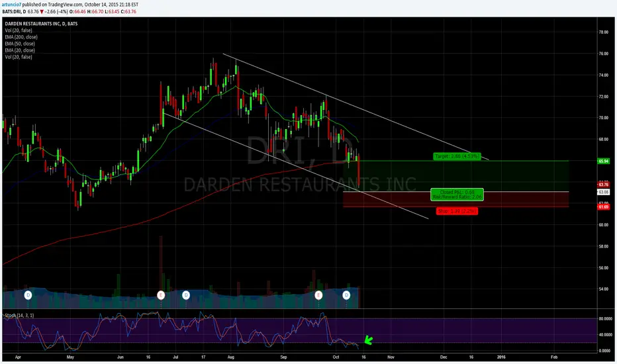Image resolution: width=617 pixels, height=364 pixels.
Task: Click the 0.0000 stochastic axis label
Action: coord(606,351)
